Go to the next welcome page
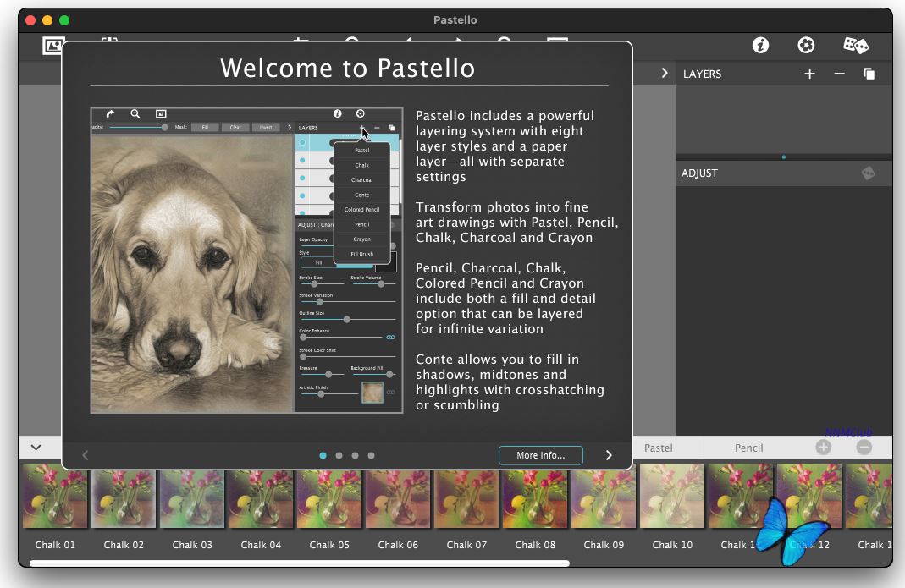Viewport: 905px width, 588px height. (x=609, y=455)
